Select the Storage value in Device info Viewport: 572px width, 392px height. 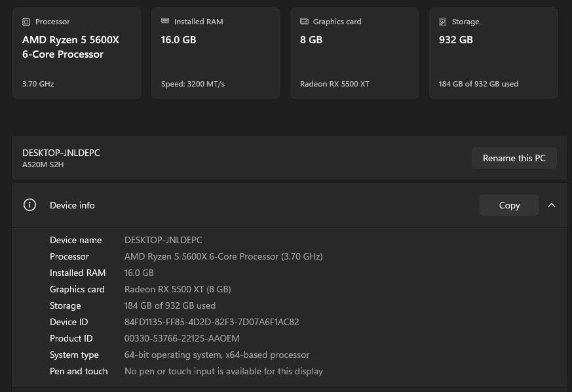170,306
